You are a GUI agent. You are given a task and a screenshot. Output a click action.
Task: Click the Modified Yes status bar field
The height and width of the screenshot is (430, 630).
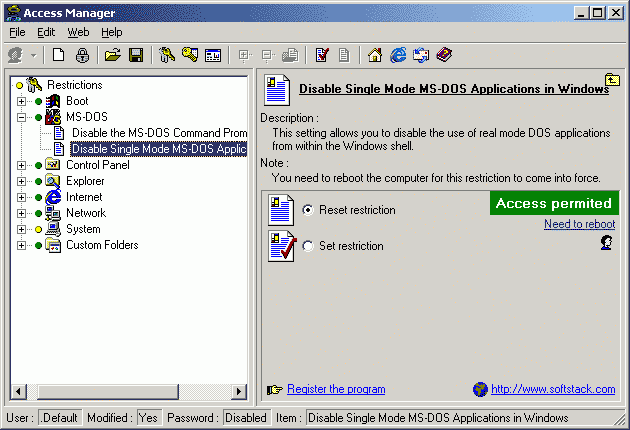pos(148,418)
